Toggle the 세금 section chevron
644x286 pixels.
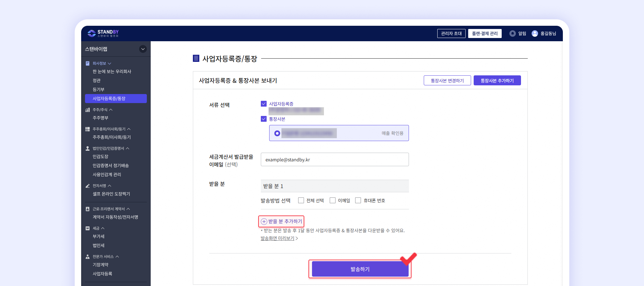pos(103,228)
